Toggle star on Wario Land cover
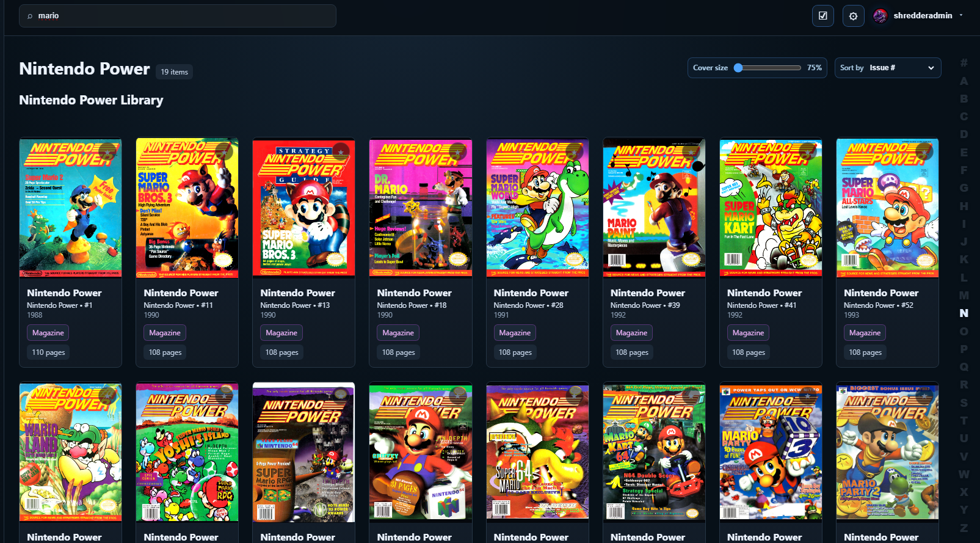The image size is (980, 543). click(x=107, y=396)
